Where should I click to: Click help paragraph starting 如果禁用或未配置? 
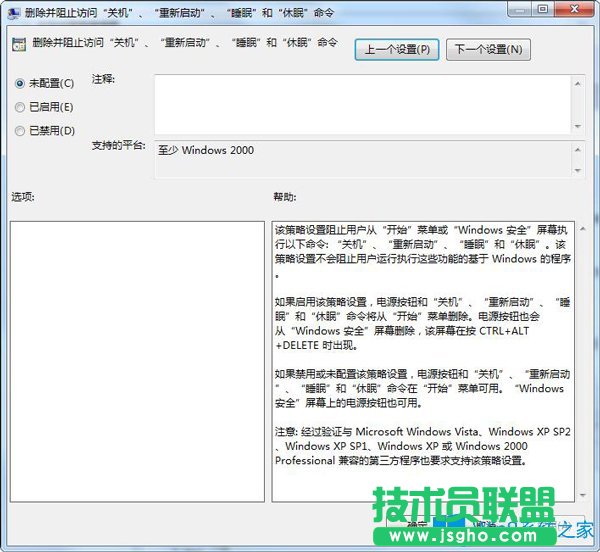pos(422,388)
